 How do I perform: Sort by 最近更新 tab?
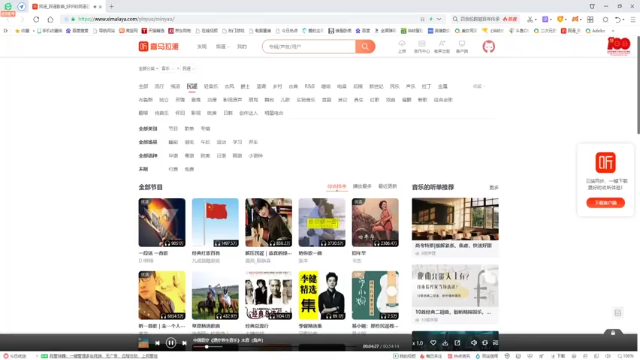pos(388,187)
